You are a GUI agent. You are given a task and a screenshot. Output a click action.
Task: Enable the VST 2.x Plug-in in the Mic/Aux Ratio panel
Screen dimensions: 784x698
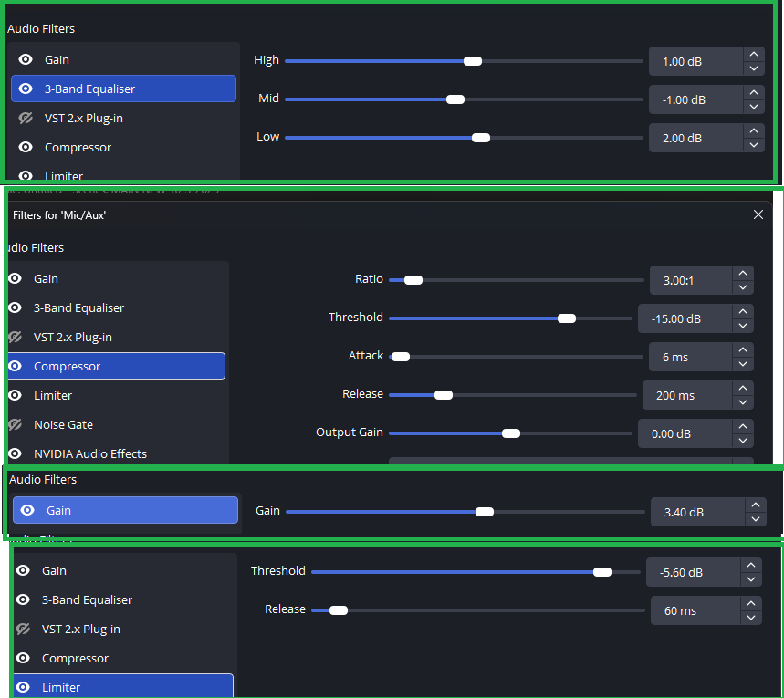15,337
